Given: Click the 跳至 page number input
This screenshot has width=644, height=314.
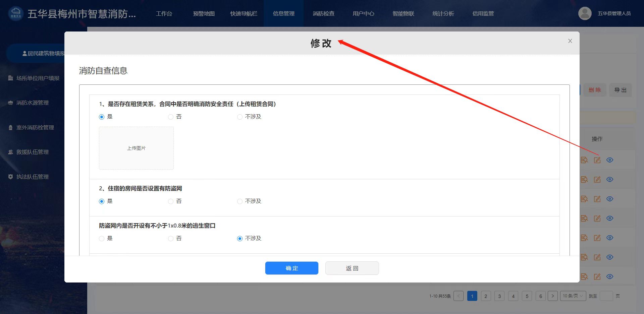Looking at the screenshot, I should coord(606,296).
